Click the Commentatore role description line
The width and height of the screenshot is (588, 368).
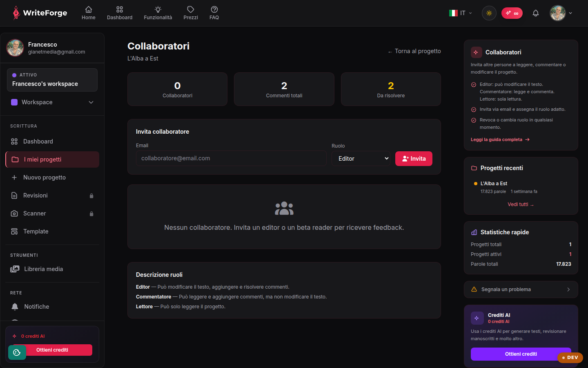coord(231,297)
